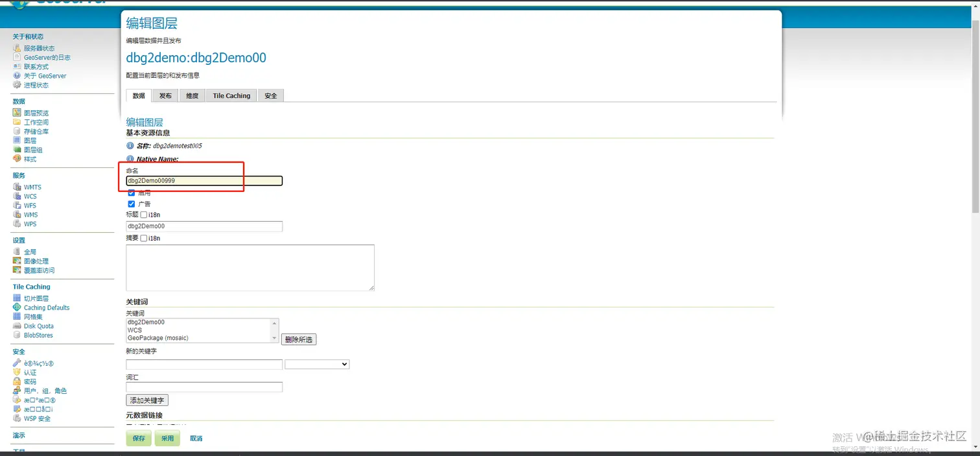
Task: Click the workspaces folder icon
Action: coord(17,122)
